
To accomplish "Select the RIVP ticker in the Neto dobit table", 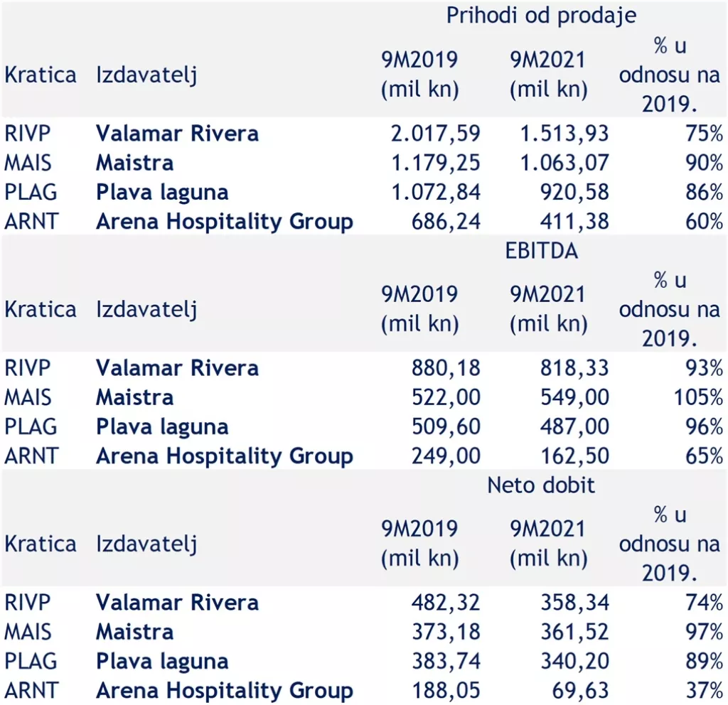I will point(28,603).
